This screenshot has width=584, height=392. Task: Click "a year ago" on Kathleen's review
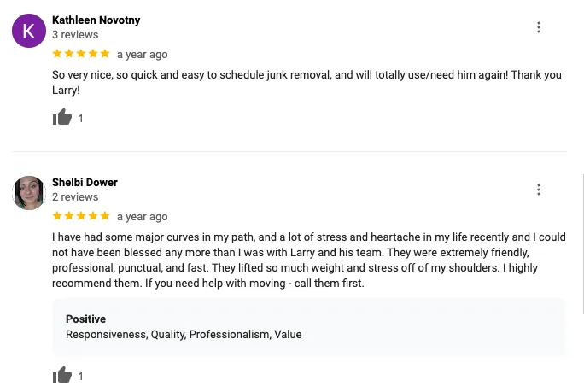(x=142, y=55)
